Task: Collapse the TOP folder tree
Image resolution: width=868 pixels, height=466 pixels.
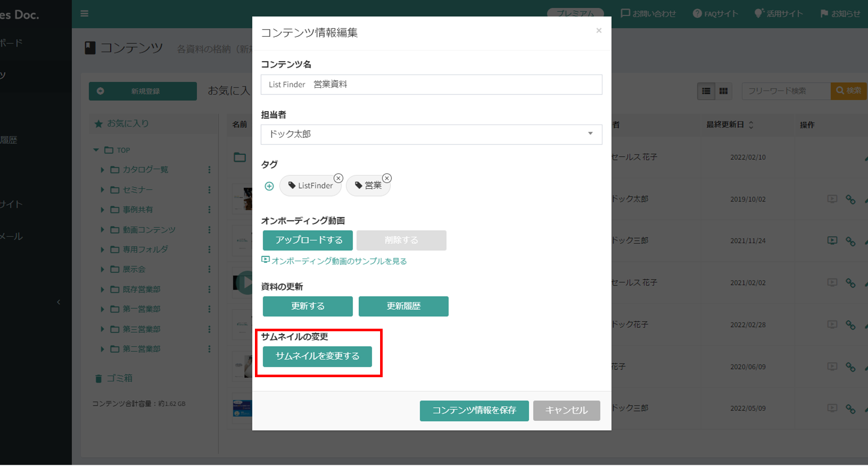Action: point(95,150)
